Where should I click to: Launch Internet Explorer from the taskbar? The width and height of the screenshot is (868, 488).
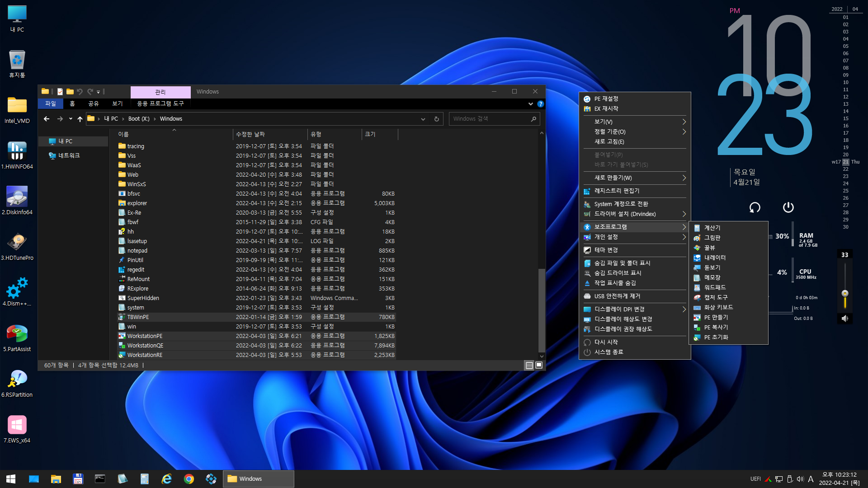(167, 479)
